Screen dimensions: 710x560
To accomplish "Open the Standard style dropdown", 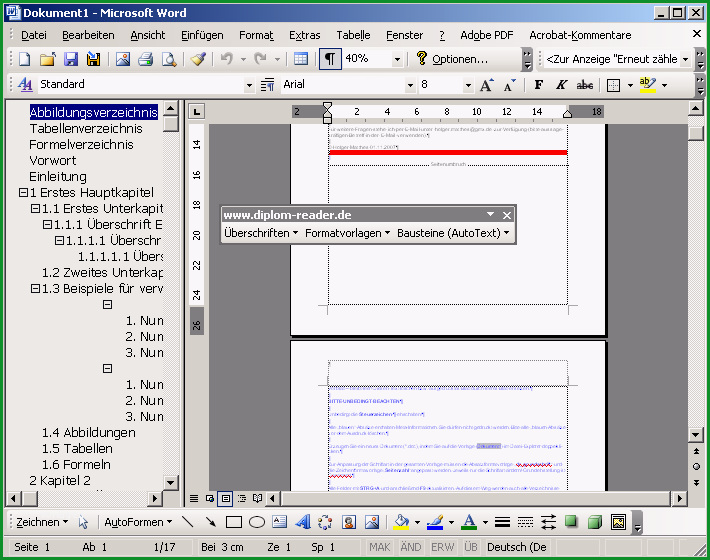I will tap(249, 85).
